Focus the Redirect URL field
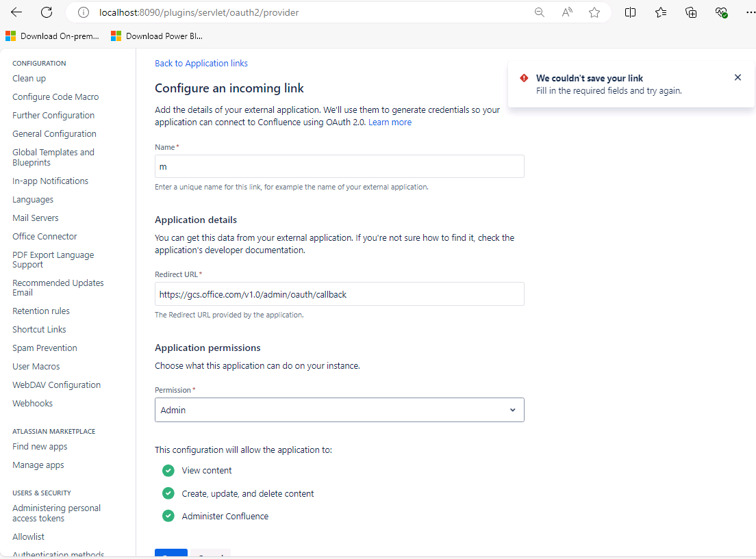Image resolution: width=756 pixels, height=559 pixels. [340, 294]
